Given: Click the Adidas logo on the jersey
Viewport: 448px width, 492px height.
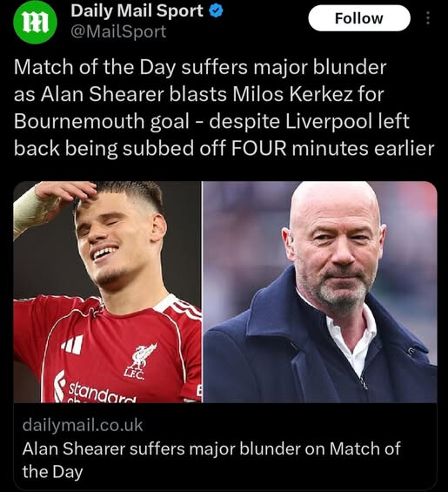Looking at the screenshot, I should 73,344.
